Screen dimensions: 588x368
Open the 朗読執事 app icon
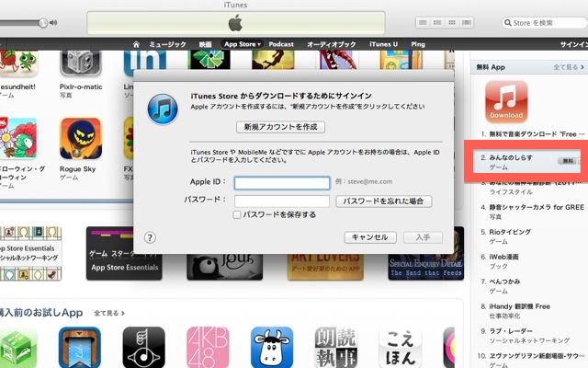coord(335,347)
